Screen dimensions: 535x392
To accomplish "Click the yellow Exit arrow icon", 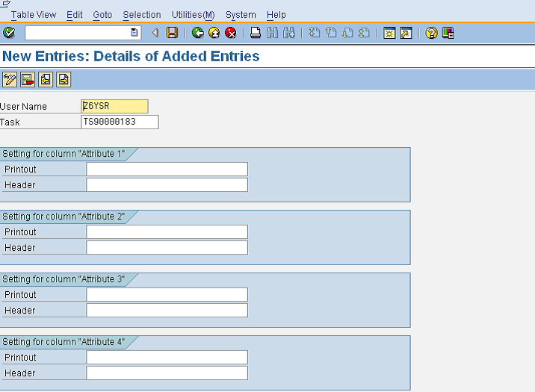I will pyautogui.click(x=214, y=33).
